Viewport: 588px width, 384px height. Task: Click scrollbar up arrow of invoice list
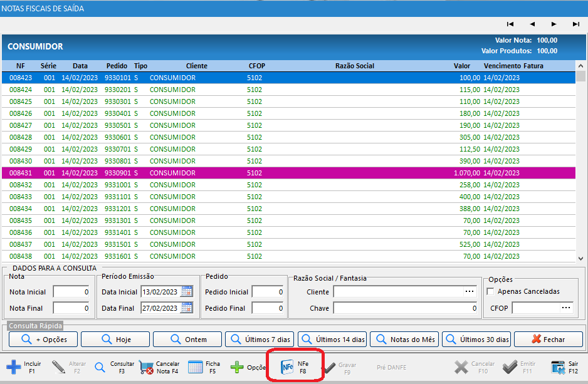click(581, 66)
